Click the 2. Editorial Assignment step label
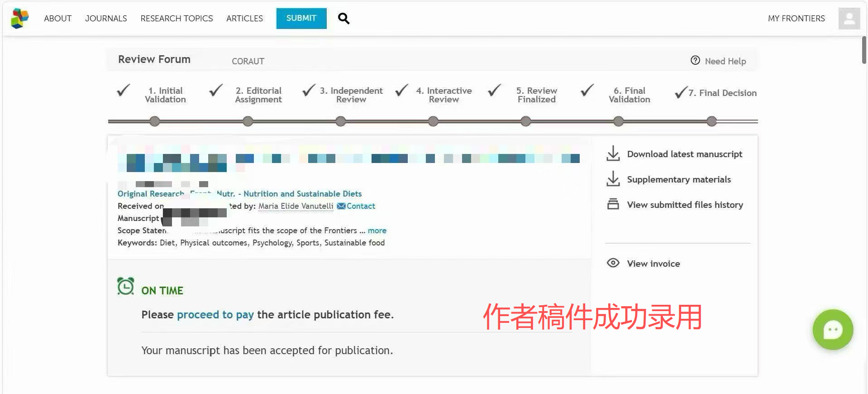Viewport: 868px width, 394px height. click(x=258, y=95)
